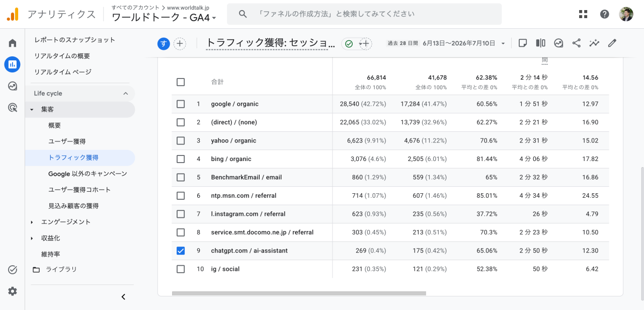Click the search magnifier icon
644x310 pixels.
click(x=243, y=14)
